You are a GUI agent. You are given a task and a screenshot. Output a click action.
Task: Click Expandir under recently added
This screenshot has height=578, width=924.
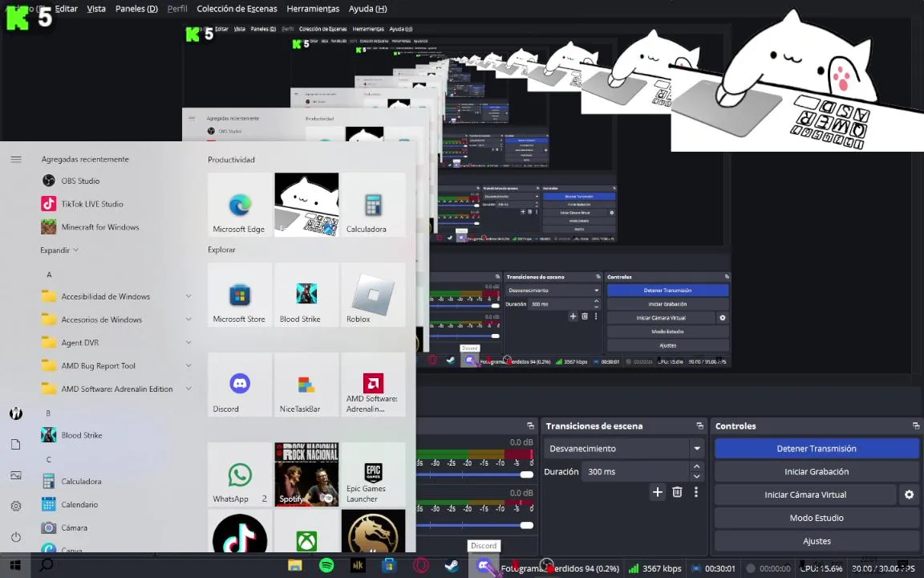click(59, 250)
